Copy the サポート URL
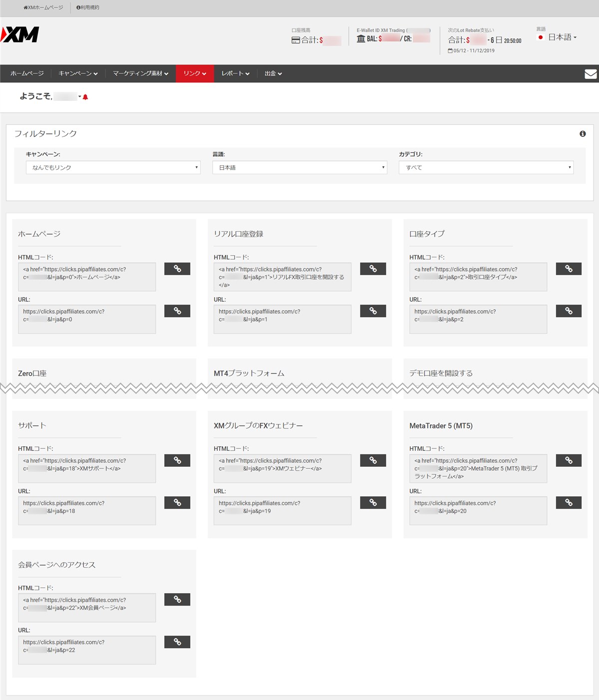599x700 pixels. [177, 503]
